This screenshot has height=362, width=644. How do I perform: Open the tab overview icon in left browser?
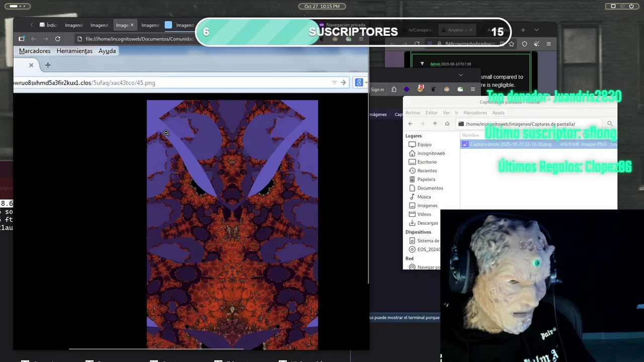click(x=22, y=39)
